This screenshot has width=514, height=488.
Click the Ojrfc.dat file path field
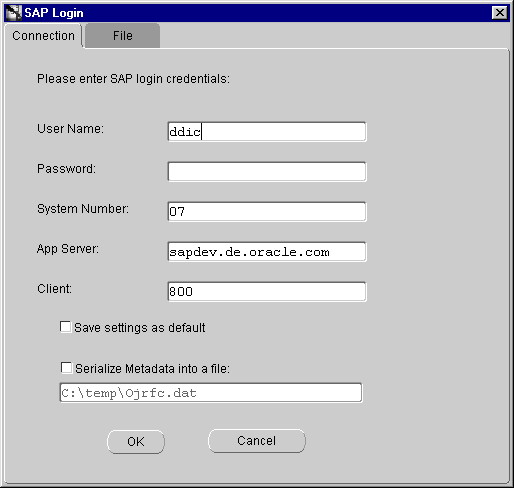211,393
